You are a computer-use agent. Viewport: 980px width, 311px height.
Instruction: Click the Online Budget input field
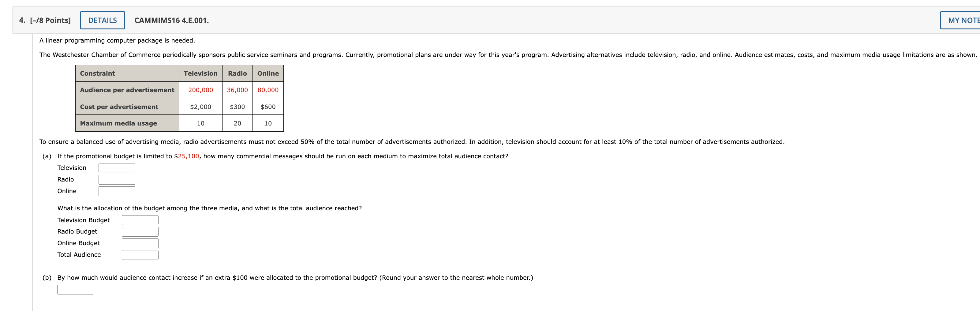point(140,243)
